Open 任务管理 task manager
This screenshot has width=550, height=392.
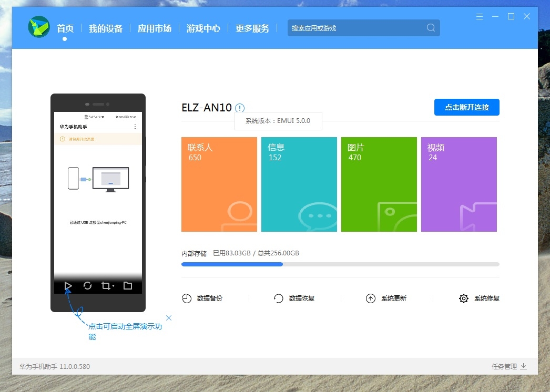pyautogui.click(x=504, y=367)
